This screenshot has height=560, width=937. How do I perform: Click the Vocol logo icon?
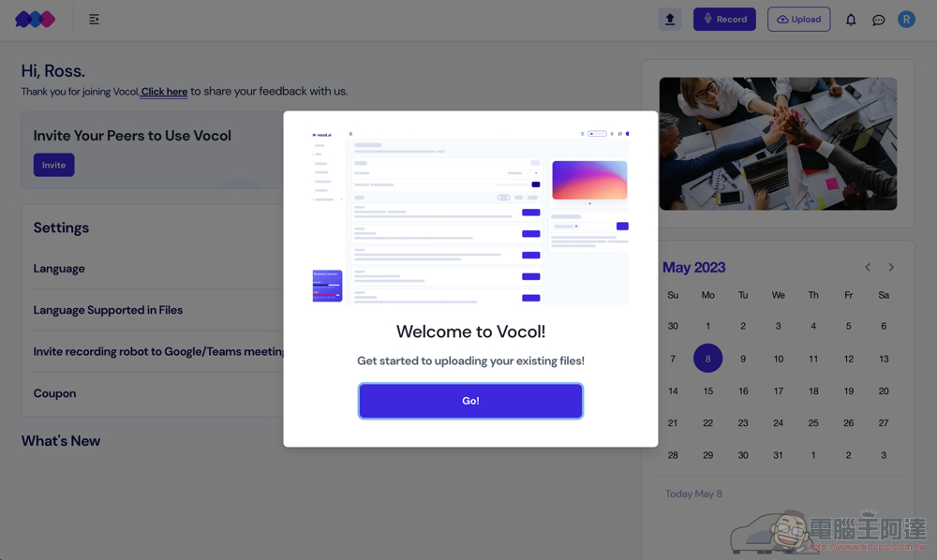(35, 19)
